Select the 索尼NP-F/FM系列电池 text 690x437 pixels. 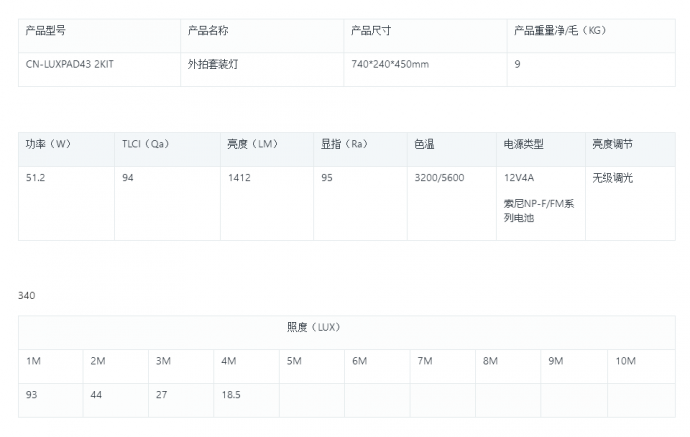538,210
